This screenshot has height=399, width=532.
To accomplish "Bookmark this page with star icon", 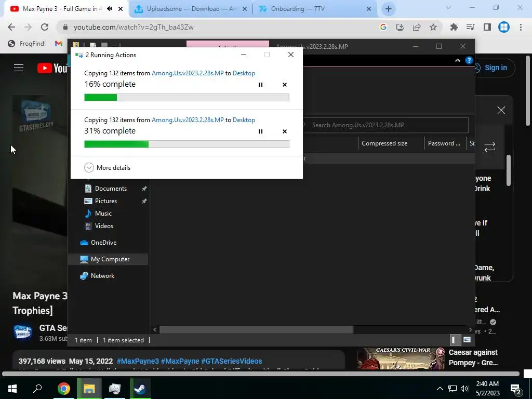I will [x=433, y=27].
